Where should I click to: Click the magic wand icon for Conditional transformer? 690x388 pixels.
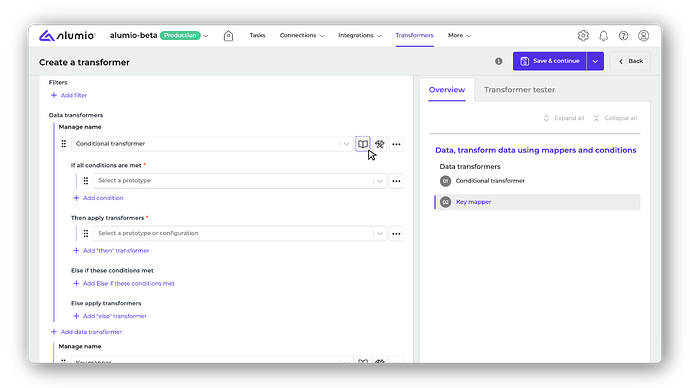pos(379,144)
